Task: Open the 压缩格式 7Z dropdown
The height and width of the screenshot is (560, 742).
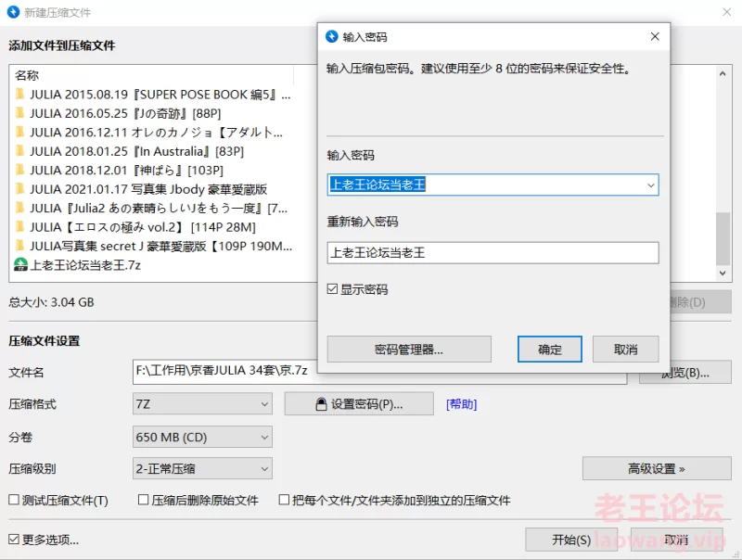Action: pyautogui.click(x=202, y=404)
